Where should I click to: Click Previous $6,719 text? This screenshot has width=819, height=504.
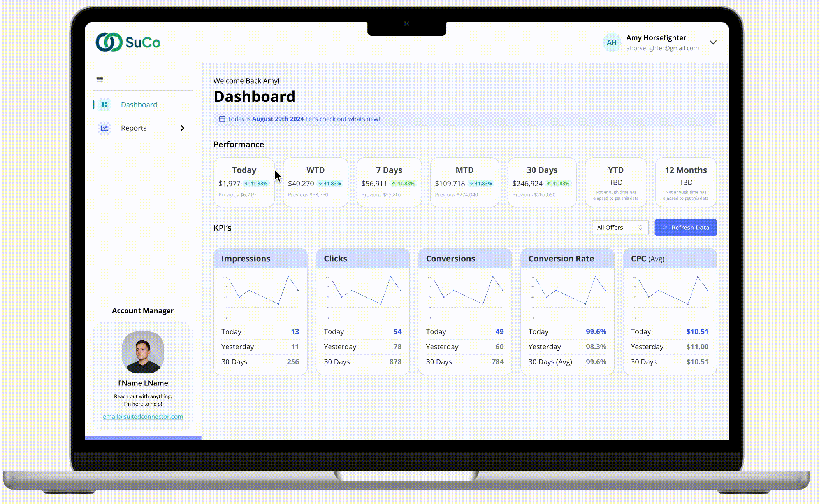(x=237, y=195)
